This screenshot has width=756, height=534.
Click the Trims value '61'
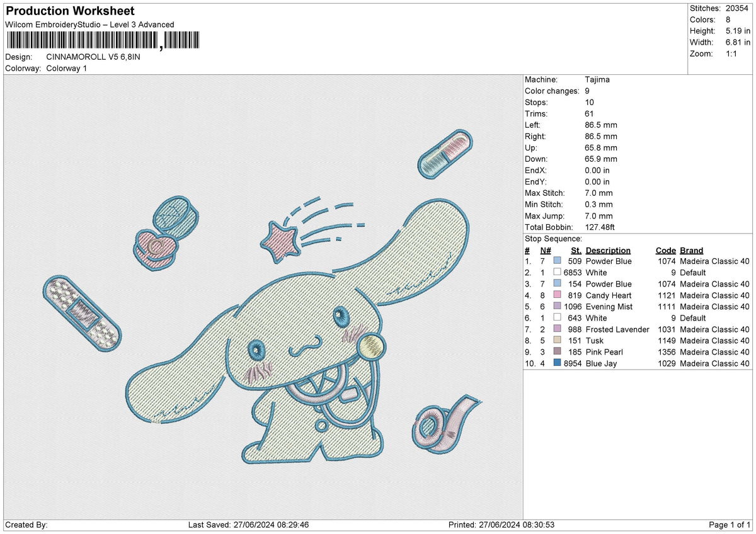coord(590,113)
